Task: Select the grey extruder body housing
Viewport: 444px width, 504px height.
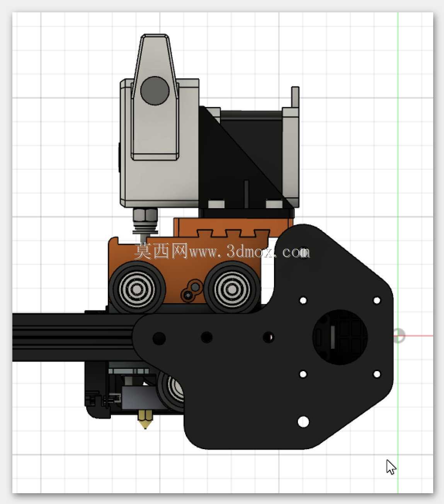Action: [x=159, y=143]
